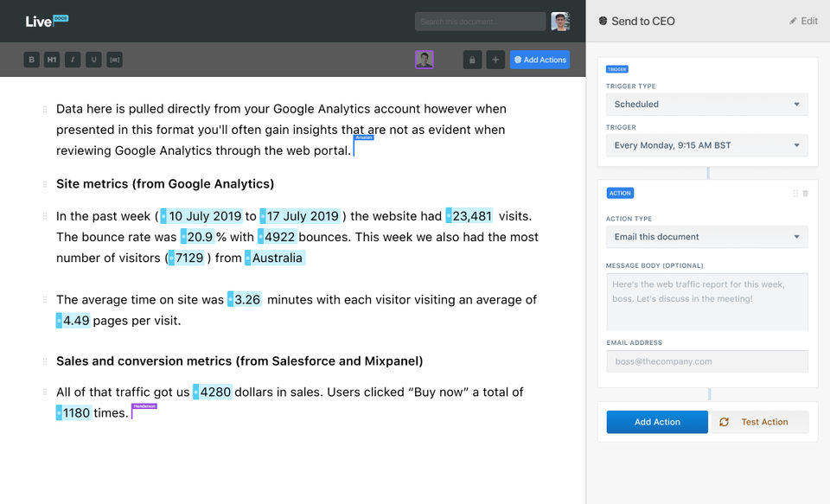This screenshot has height=504, width=830.
Task: Open the Action Type dropdown
Action: (706, 237)
